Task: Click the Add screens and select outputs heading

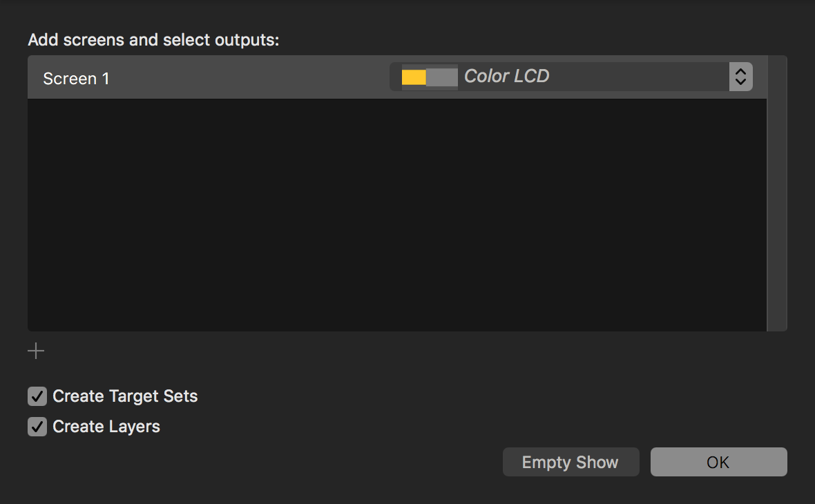Action: pos(153,40)
